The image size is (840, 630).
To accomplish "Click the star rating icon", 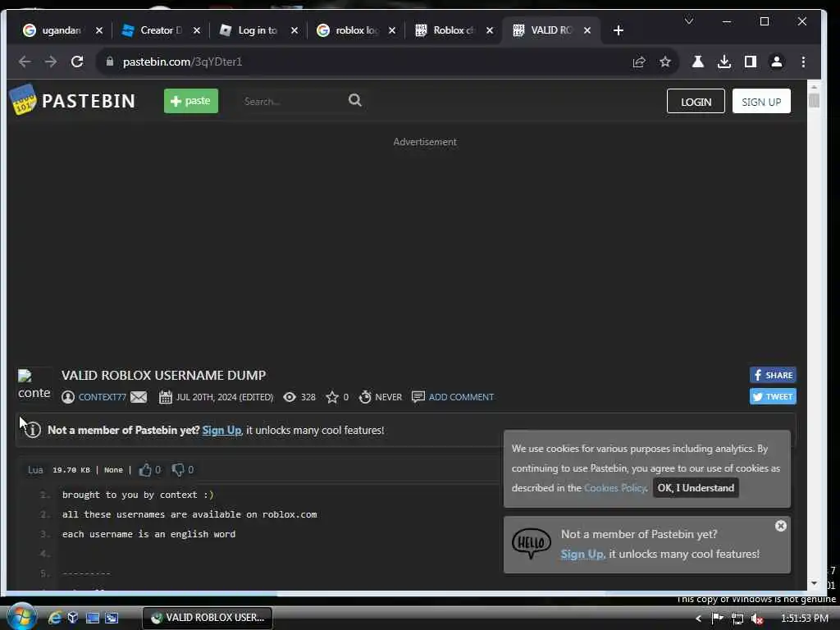I will [x=332, y=397].
